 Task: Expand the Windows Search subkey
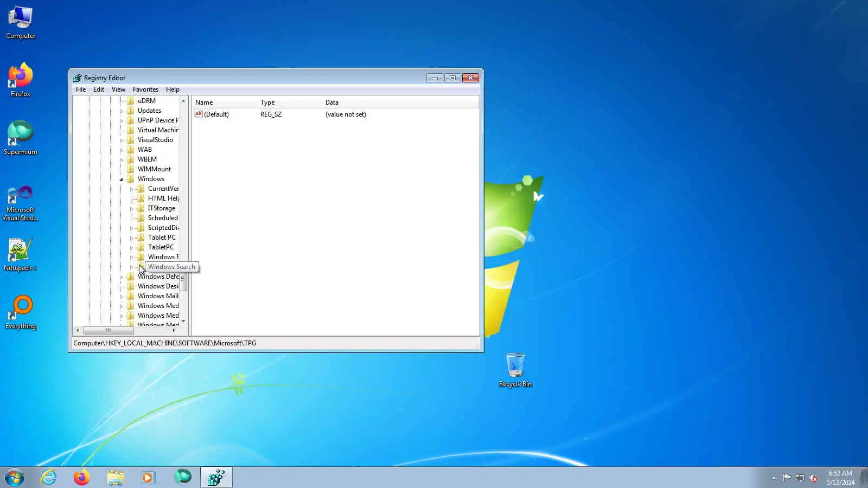pos(131,267)
